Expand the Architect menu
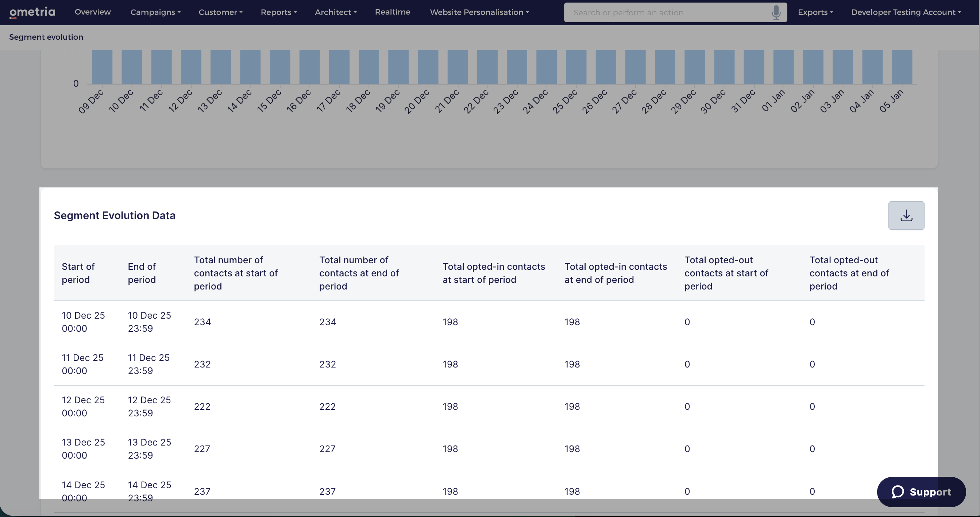The image size is (980, 517). pyautogui.click(x=336, y=12)
